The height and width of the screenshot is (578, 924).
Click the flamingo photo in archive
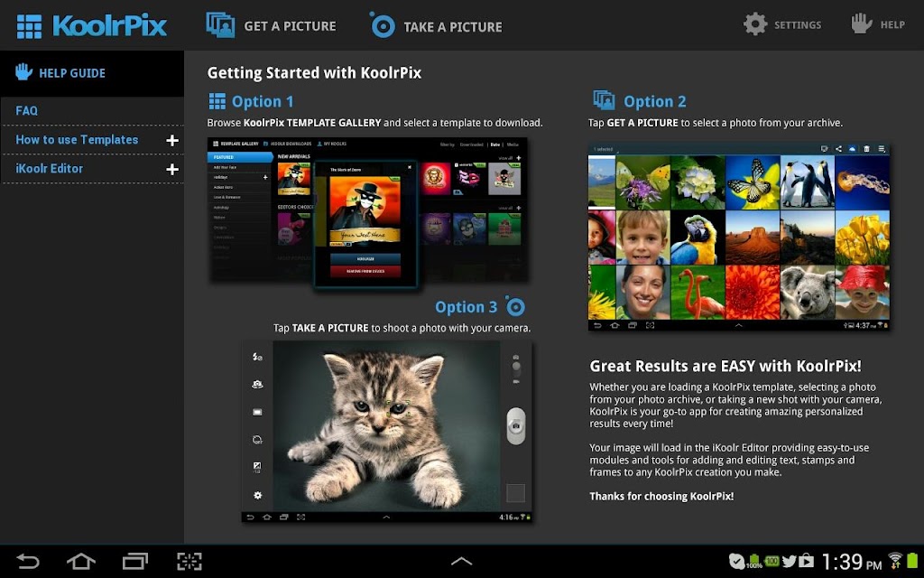coord(698,292)
